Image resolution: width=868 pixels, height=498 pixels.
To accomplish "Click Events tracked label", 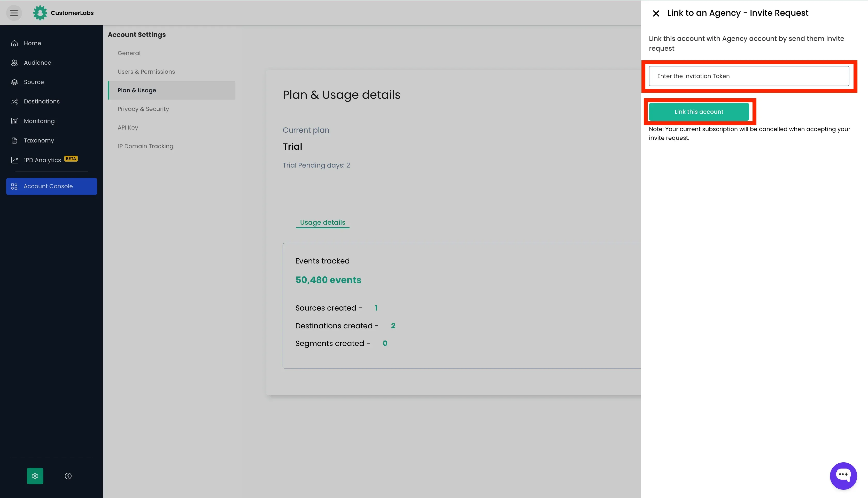I will (x=322, y=261).
